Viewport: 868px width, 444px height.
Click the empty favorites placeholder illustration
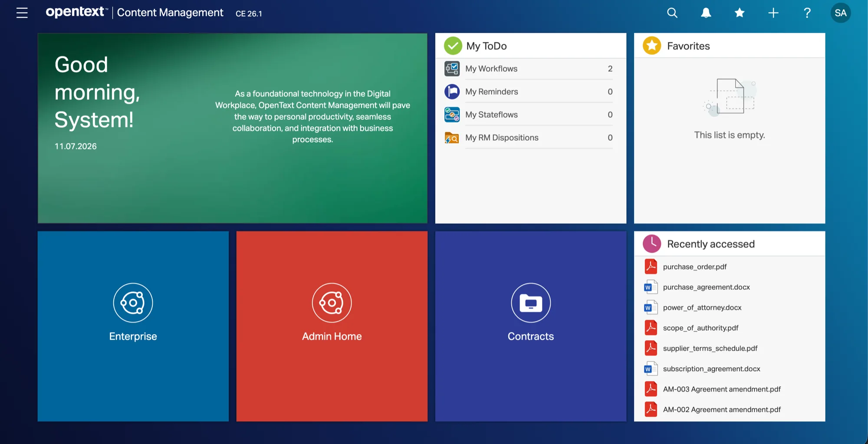730,97
